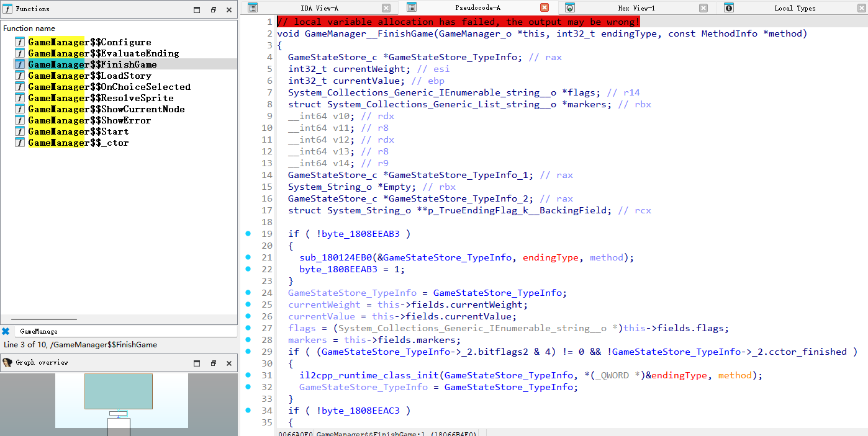Switch to Pseudocode-A tab

pyautogui.click(x=477, y=8)
